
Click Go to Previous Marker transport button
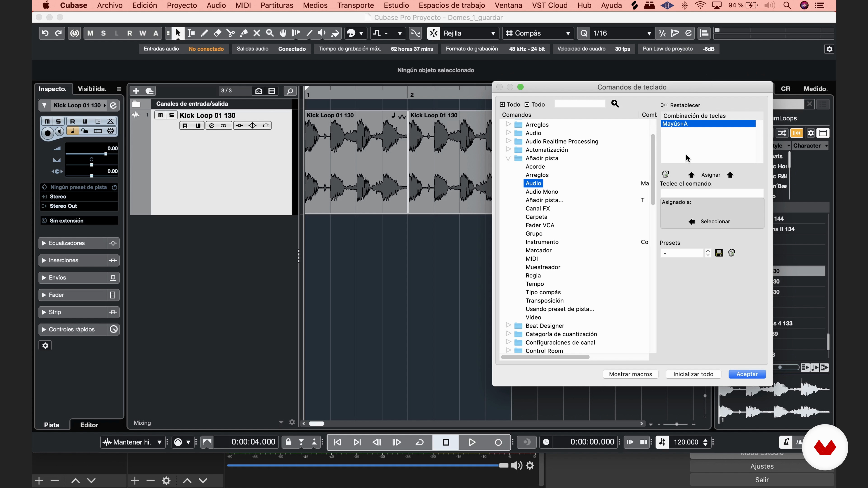tap(337, 442)
